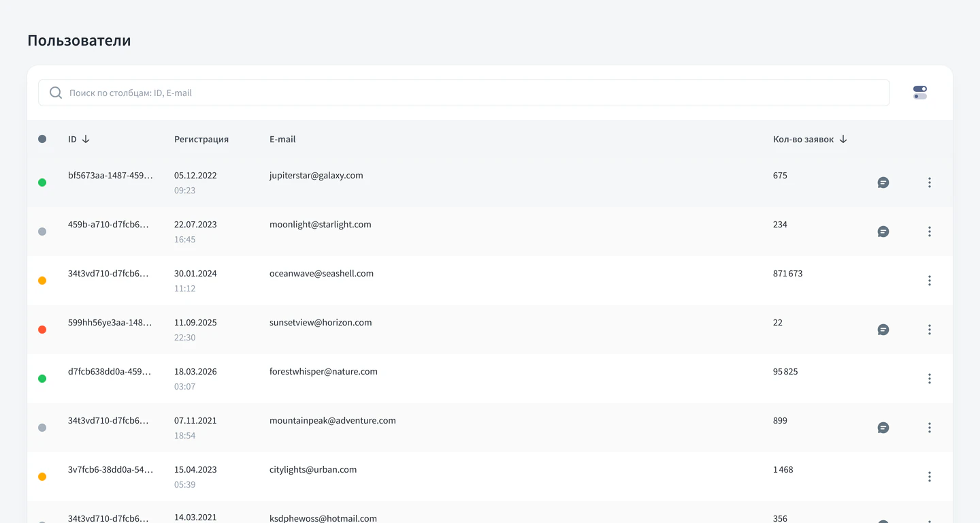Click request count 899
Screen dimensions: 980x523
coord(780,420)
